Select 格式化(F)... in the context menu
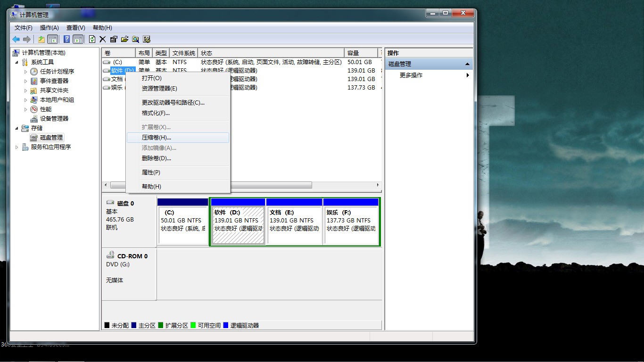The width and height of the screenshot is (644, 362). 156,113
